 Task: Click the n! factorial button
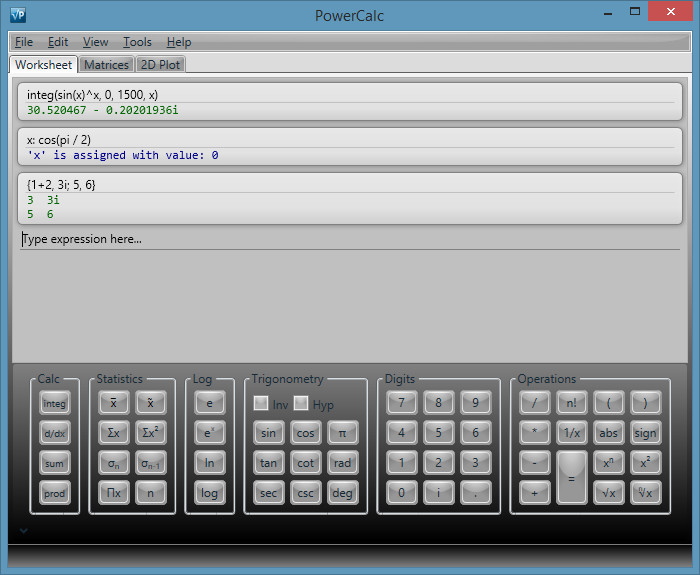pos(571,403)
